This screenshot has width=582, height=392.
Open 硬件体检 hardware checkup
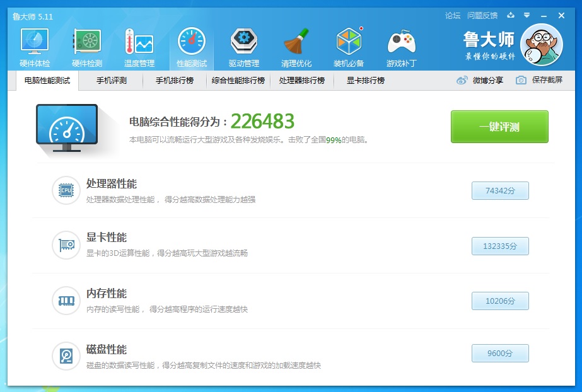[35, 47]
